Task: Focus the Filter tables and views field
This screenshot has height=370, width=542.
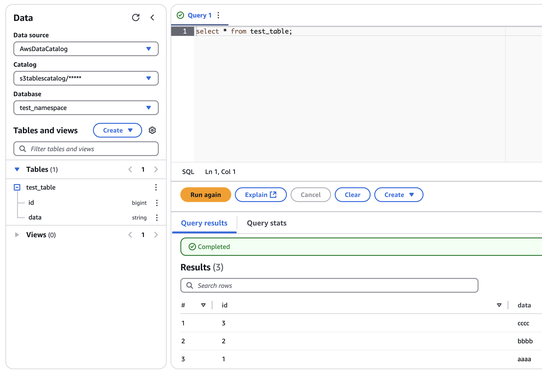Action: [x=86, y=149]
